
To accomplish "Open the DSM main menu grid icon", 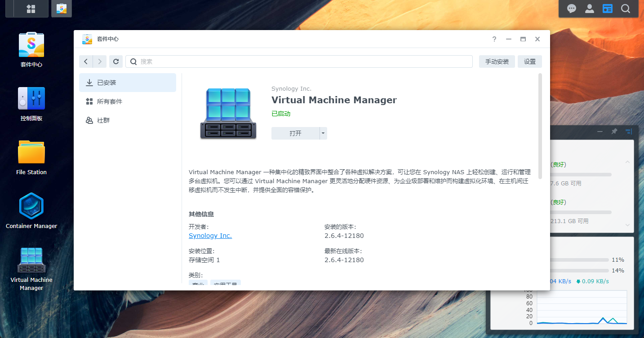I will coord(31,9).
